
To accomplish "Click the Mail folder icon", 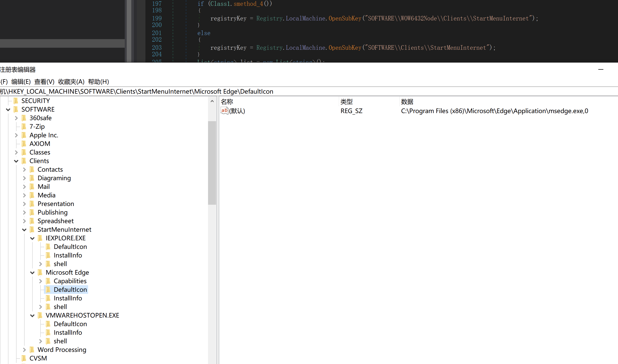I will point(32,187).
